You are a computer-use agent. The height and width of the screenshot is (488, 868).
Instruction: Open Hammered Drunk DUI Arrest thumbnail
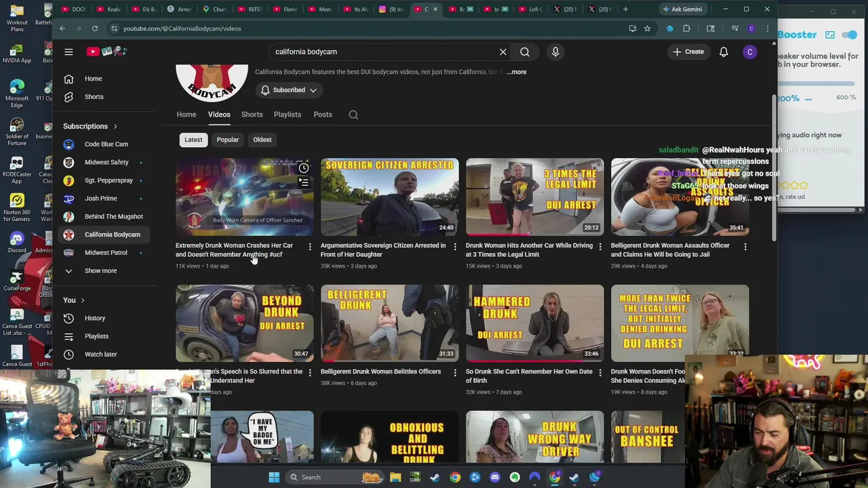tap(535, 323)
